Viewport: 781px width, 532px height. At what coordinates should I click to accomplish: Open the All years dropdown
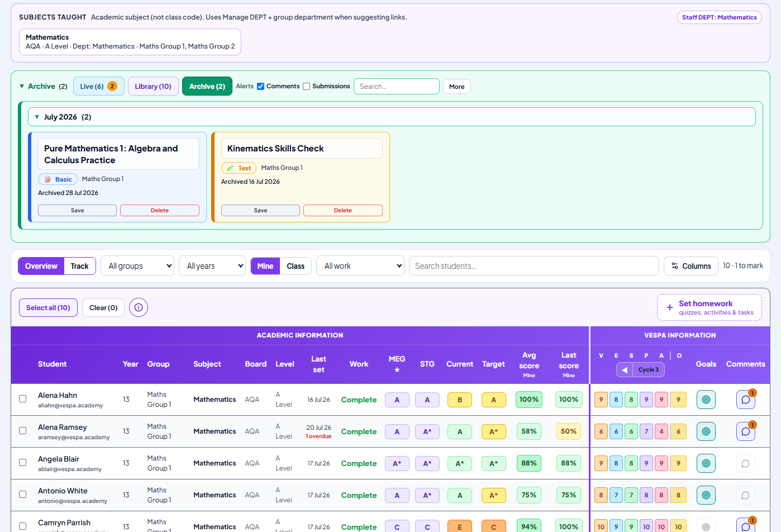212,266
